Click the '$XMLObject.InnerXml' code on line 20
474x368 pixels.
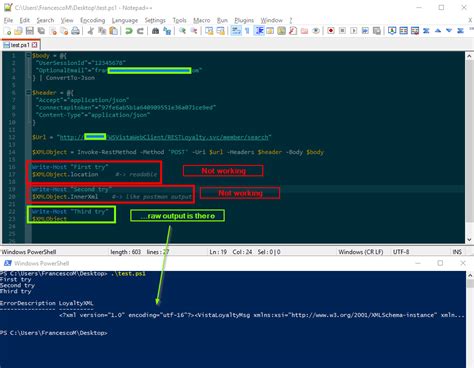point(65,197)
